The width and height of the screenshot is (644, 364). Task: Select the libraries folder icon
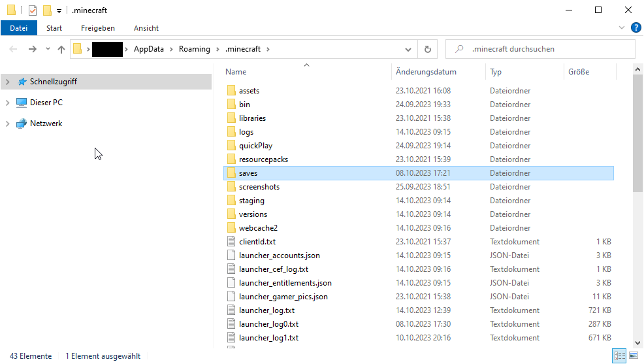231,118
